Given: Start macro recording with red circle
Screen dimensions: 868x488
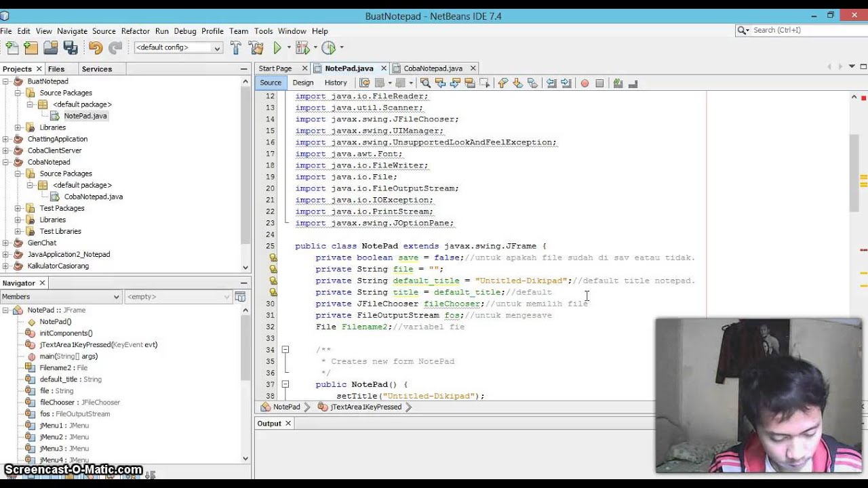Looking at the screenshot, I should click(585, 83).
